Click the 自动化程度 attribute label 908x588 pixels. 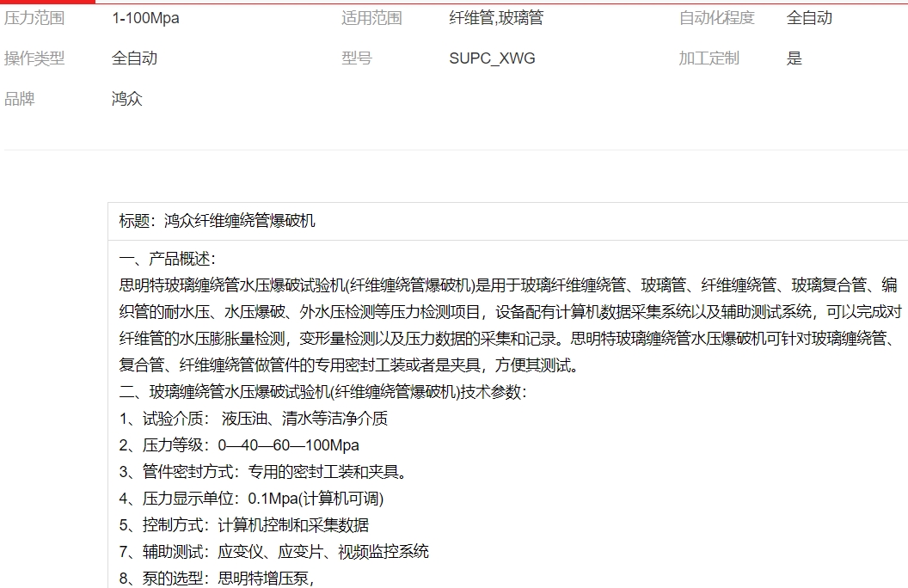[717, 18]
